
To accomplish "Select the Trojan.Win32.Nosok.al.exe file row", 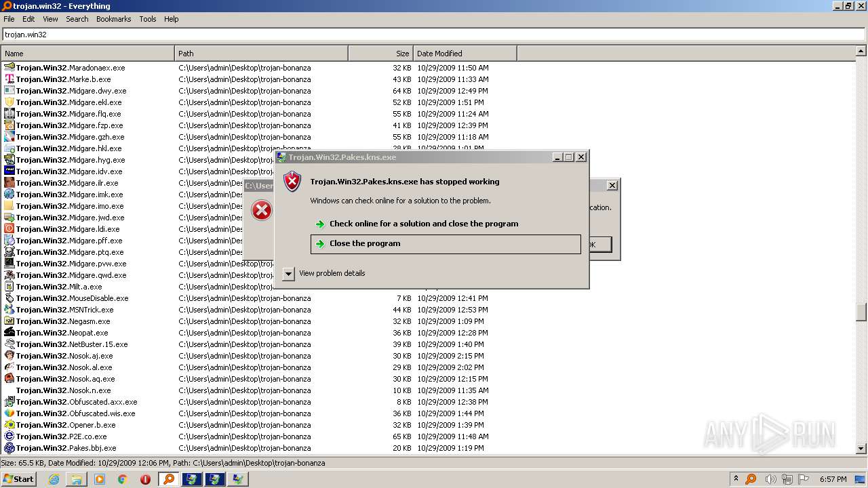I will (x=258, y=367).
